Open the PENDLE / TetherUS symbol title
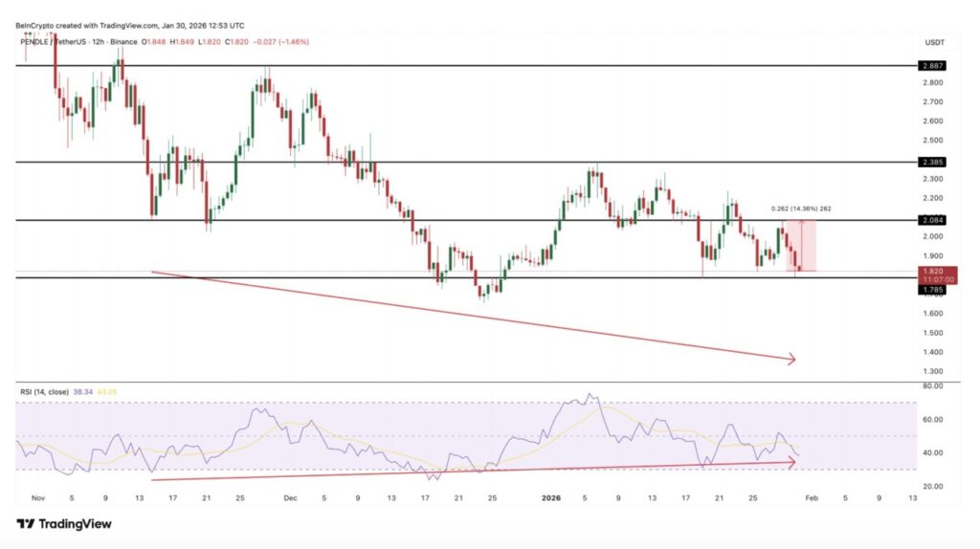 (56, 42)
